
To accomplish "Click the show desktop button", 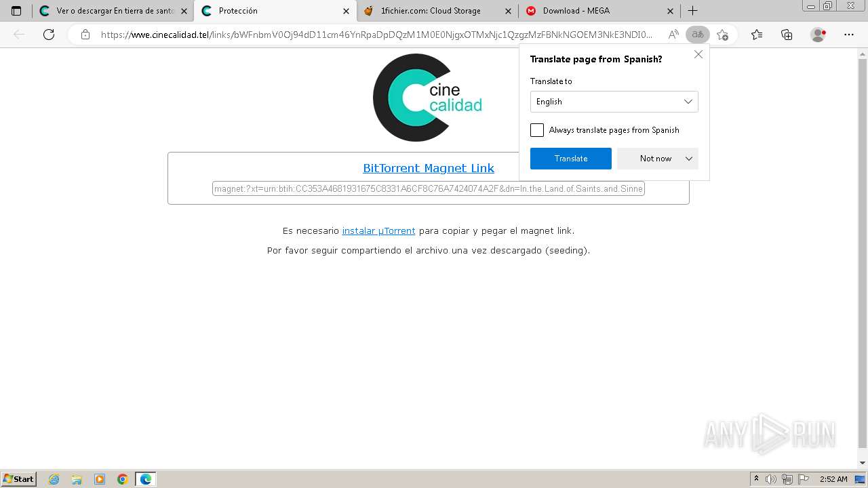I will (861, 479).
